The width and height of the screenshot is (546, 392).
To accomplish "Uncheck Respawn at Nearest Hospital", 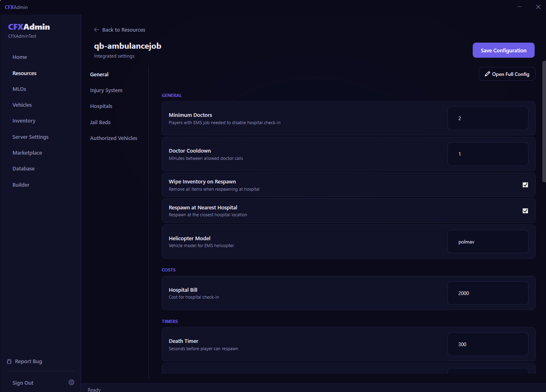I will (x=525, y=211).
